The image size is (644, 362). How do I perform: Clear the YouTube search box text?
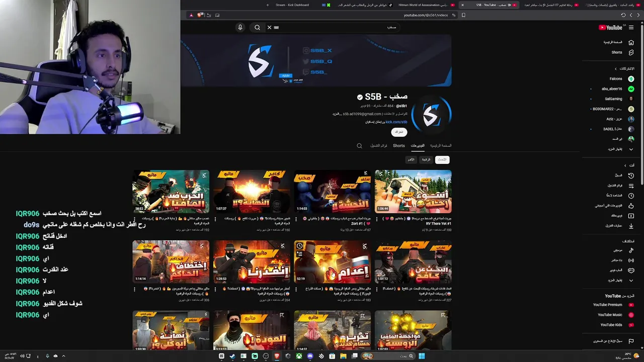click(269, 27)
